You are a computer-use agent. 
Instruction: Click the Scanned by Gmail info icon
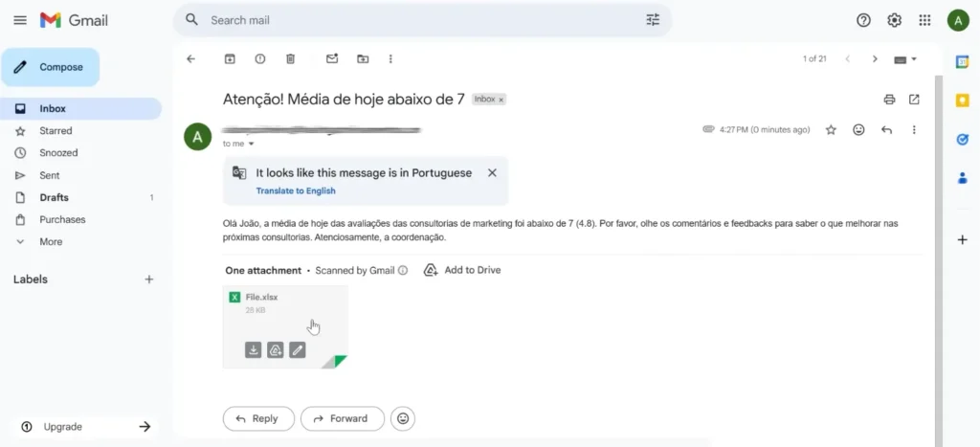(x=403, y=271)
